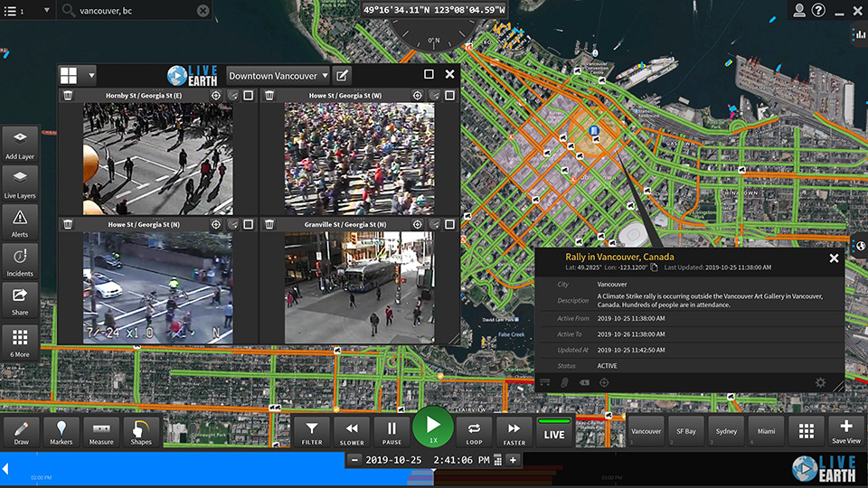
Task: Go to the Miami saved view
Action: coord(766,431)
